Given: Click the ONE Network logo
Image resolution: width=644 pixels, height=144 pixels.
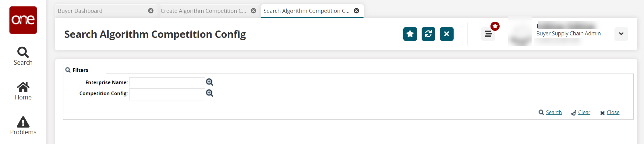Looking at the screenshot, I should [23, 20].
